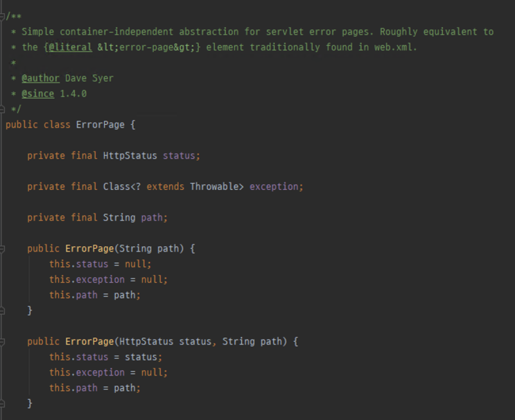Collapse the ErrorPage(String path) constructor fold
This screenshot has width=515, height=420.
3,248
